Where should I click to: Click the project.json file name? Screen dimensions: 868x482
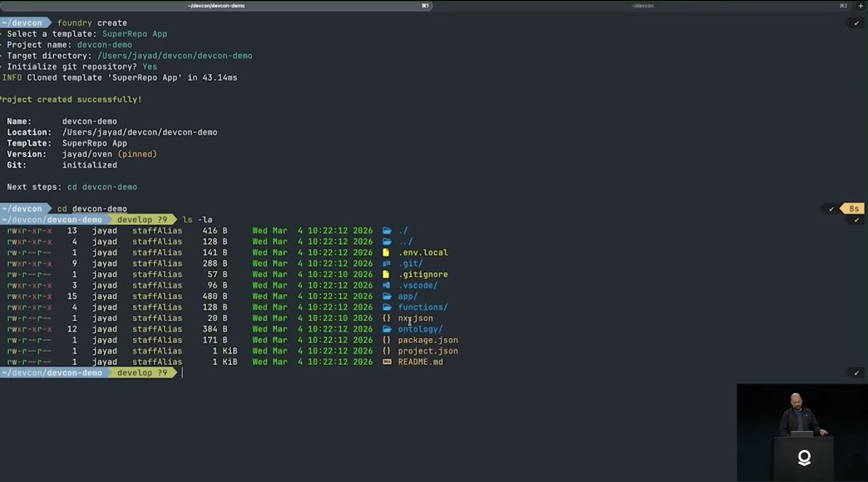[x=428, y=351]
